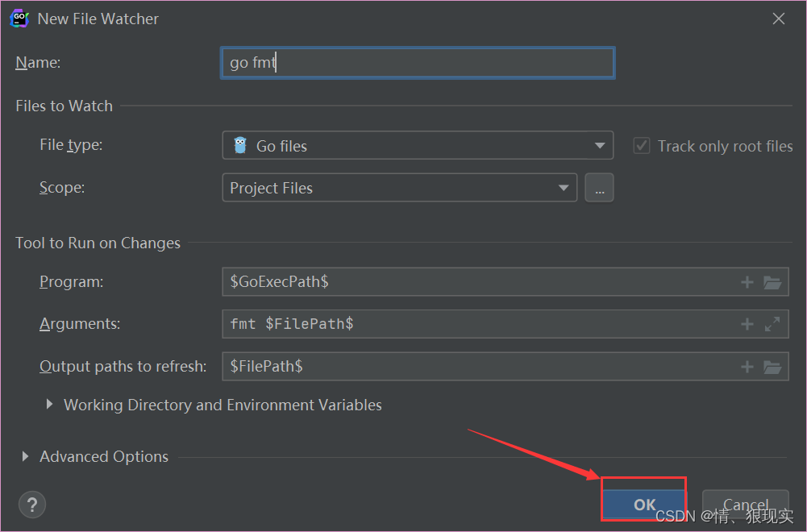The image size is (807, 532).
Task: Click the Go gopher file type icon
Action: tap(239, 146)
